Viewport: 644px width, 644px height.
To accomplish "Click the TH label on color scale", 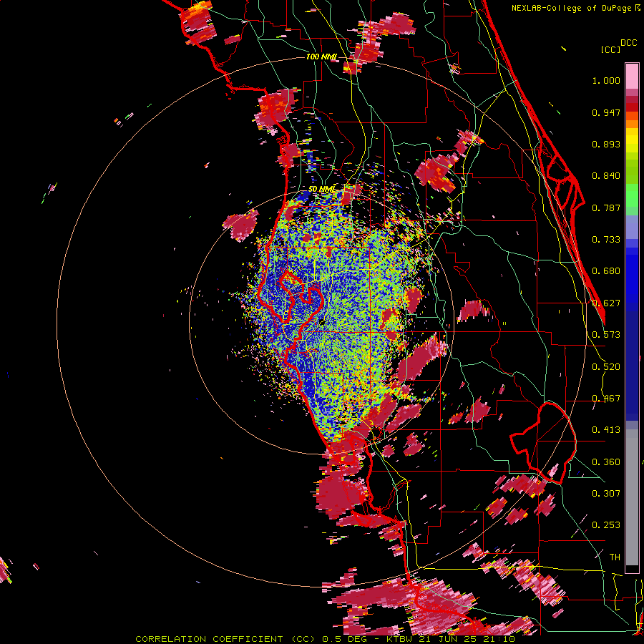I will coord(615,557).
